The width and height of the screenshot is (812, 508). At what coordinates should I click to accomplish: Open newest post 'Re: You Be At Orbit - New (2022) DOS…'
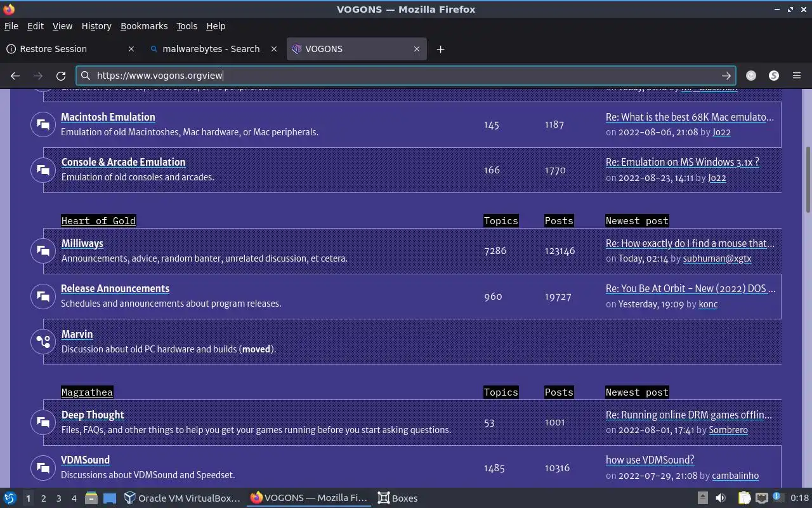pyautogui.click(x=690, y=288)
